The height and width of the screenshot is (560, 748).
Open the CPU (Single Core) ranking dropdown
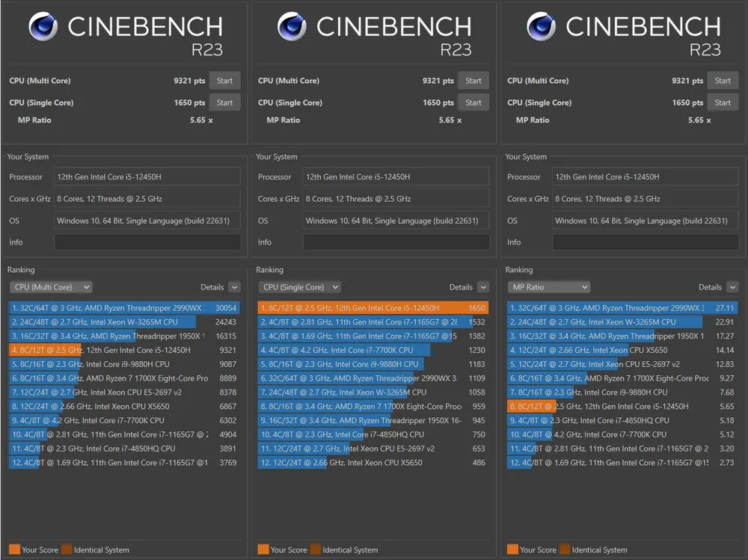point(299,287)
